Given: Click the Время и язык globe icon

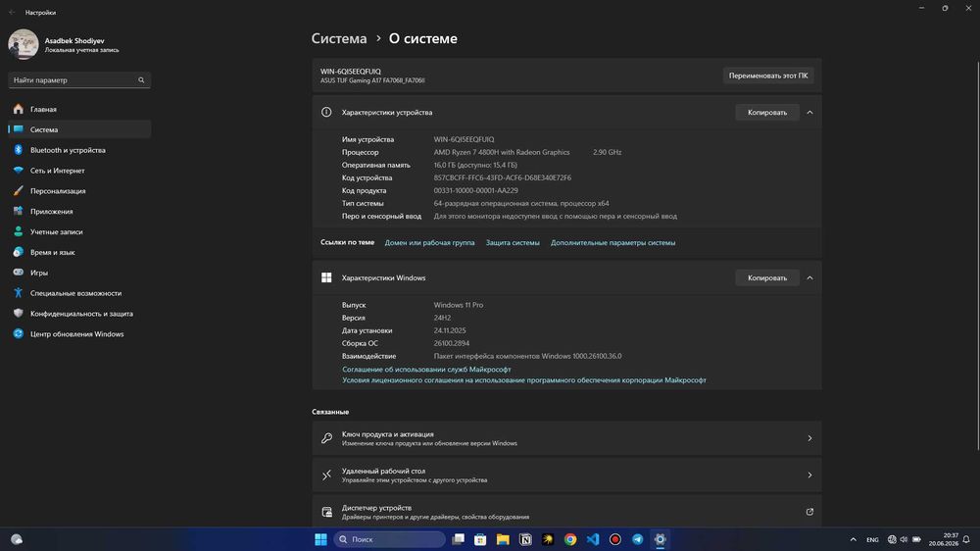Looking at the screenshot, I should pyautogui.click(x=18, y=252).
